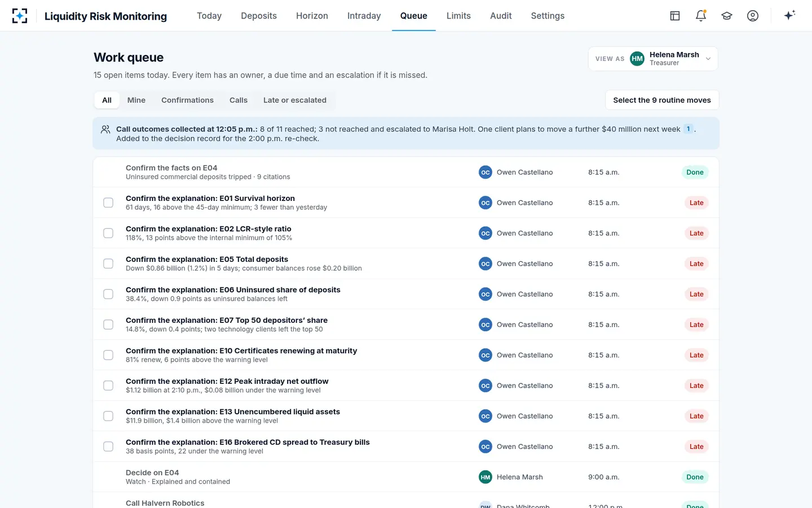Click the OC avatar on the E01 Survival horizon row
This screenshot has width=812, height=508.
click(x=486, y=203)
